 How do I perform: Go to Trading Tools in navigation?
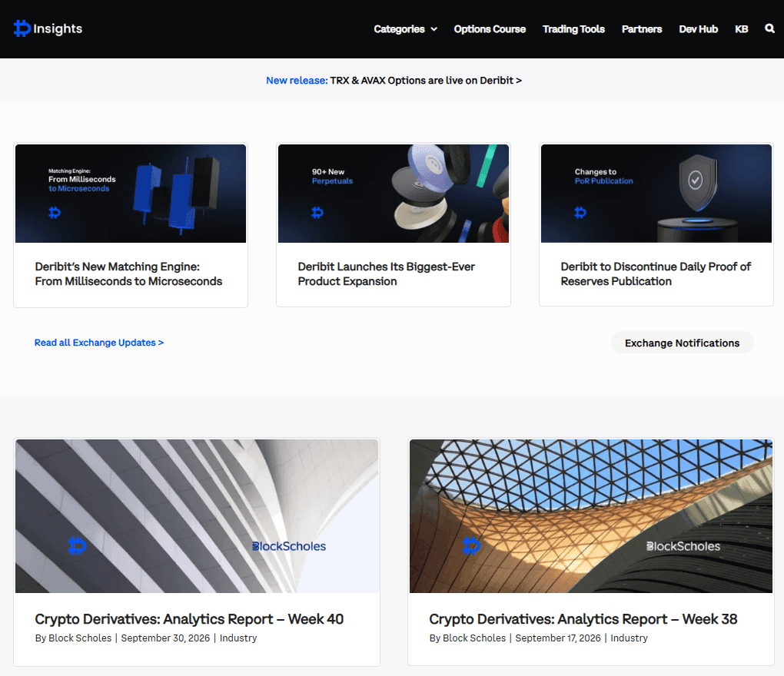[x=573, y=29]
